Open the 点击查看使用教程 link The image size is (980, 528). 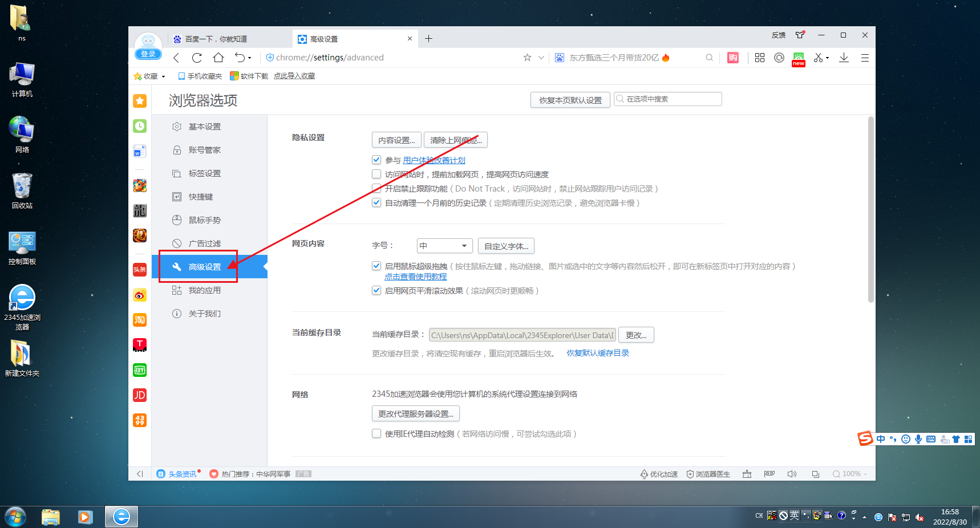(416, 277)
